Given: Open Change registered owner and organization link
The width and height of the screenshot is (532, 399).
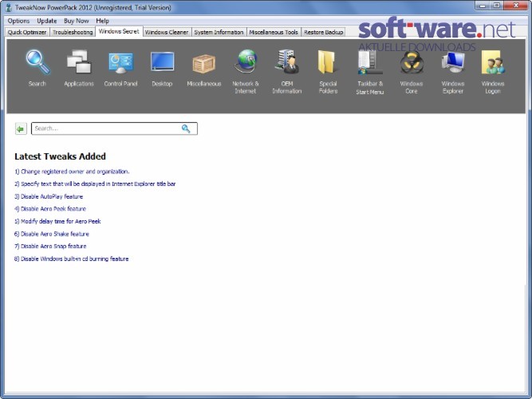Looking at the screenshot, I should pyautogui.click(x=72, y=172).
